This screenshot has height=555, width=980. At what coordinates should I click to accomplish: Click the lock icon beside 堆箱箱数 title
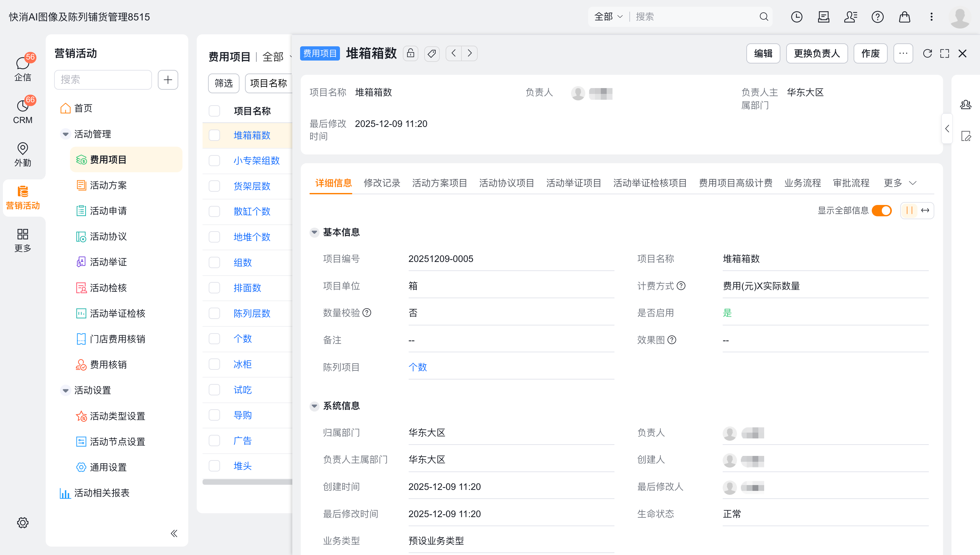point(411,53)
